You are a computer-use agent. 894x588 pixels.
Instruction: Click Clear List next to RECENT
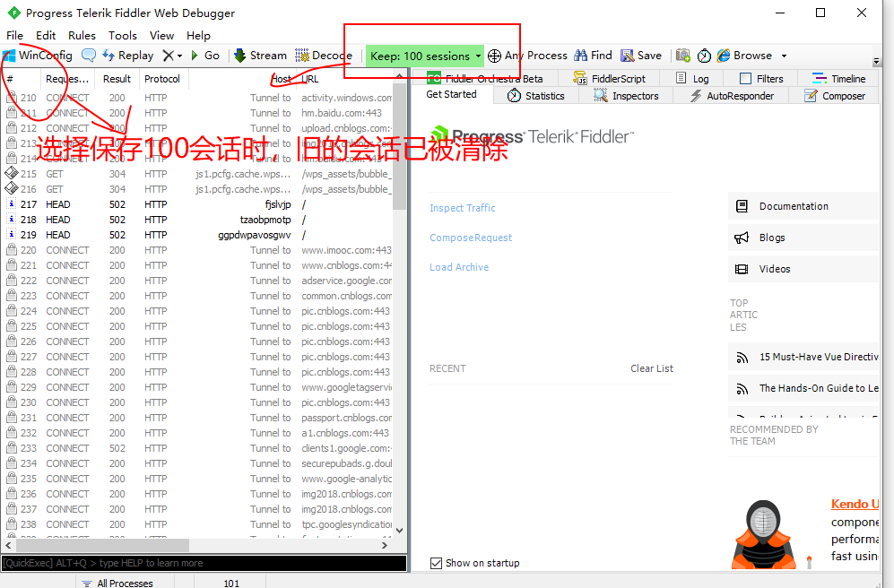(x=652, y=368)
